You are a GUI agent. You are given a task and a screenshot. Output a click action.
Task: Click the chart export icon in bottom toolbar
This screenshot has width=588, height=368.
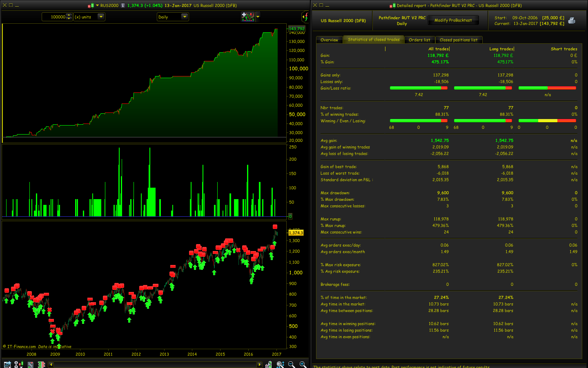click(7, 364)
